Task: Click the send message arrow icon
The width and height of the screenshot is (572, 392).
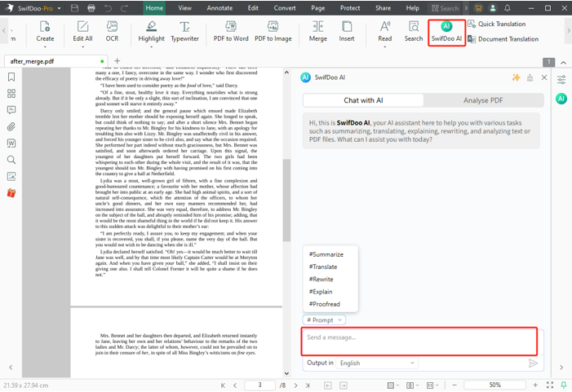Action: tap(533, 363)
